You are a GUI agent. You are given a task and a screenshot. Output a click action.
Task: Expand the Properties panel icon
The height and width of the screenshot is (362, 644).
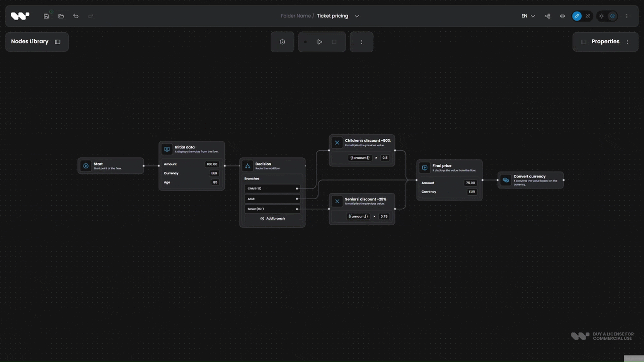pyautogui.click(x=584, y=42)
